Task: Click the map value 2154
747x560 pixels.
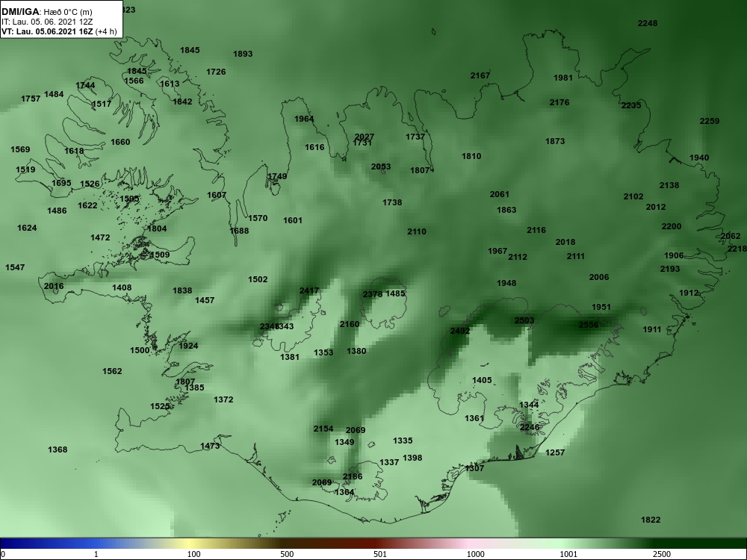Action: [x=323, y=429]
